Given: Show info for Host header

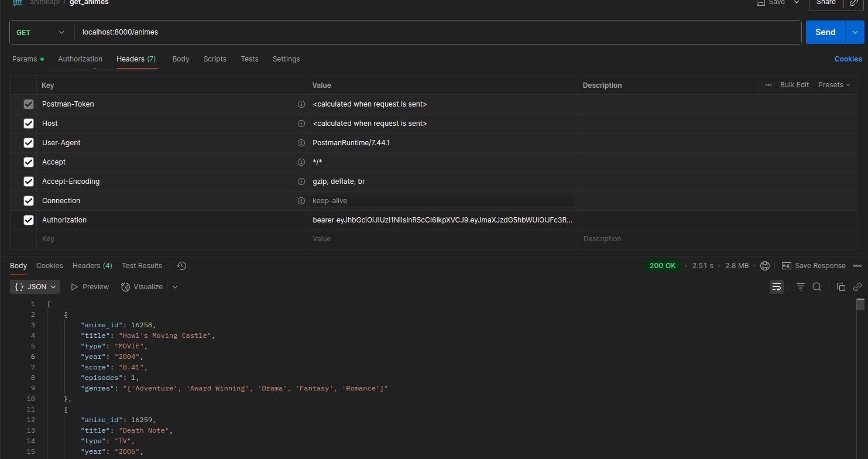Looking at the screenshot, I should (x=301, y=124).
